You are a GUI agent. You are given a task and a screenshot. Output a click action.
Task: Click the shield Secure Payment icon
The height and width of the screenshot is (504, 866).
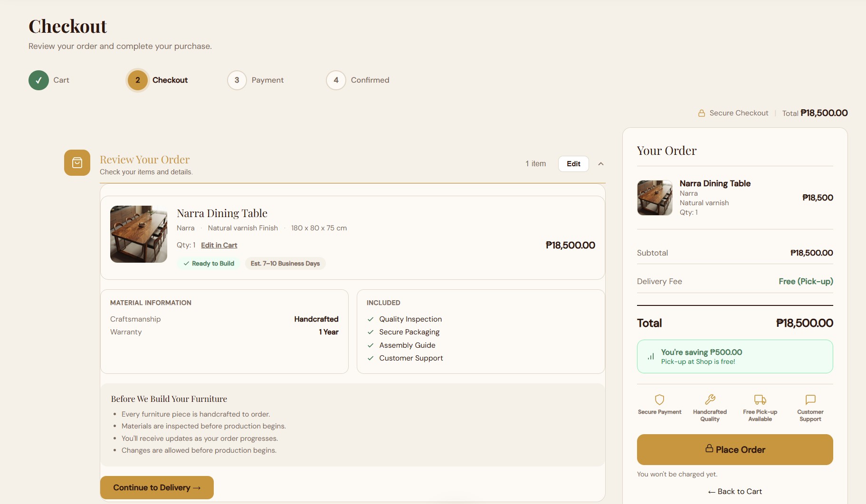coord(659,399)
